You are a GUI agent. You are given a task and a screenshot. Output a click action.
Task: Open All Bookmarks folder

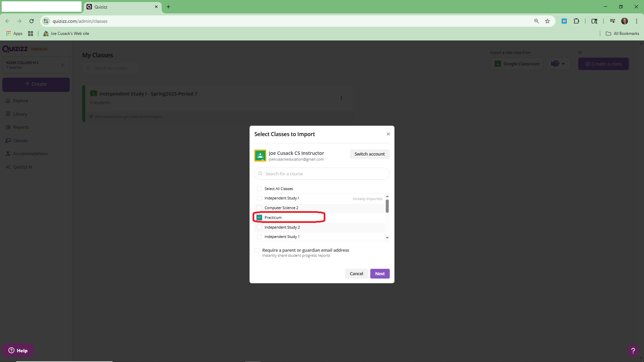622,34
